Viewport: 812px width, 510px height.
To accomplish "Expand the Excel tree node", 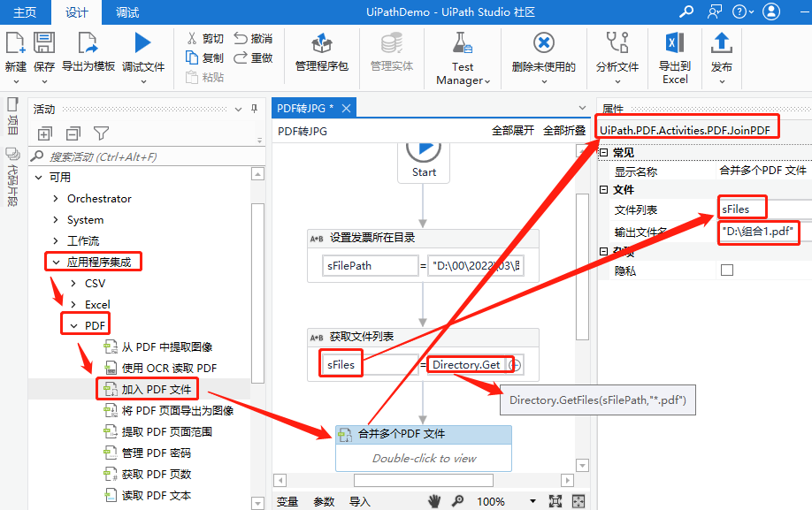I will (73, 305).
